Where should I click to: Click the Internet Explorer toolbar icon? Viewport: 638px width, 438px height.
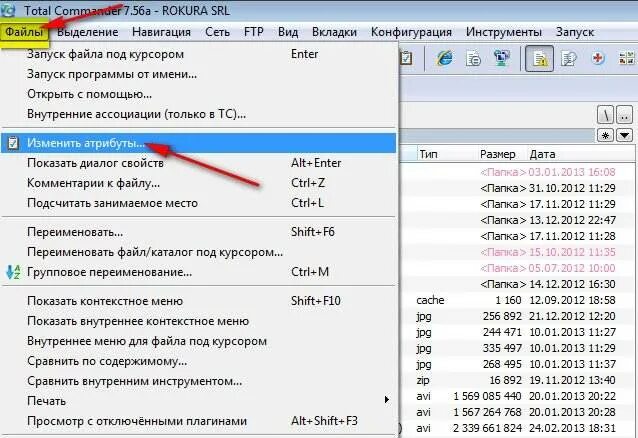point(445,58)
